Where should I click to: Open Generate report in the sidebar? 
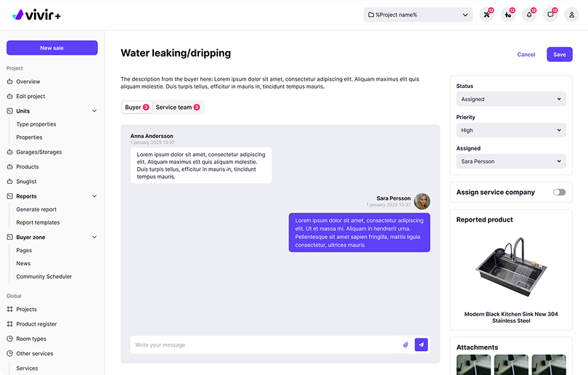click(x=36, y=209)
